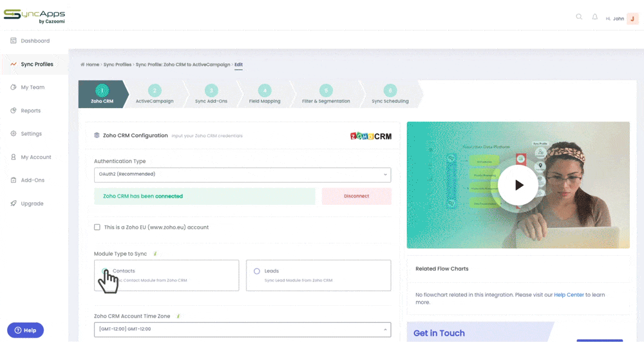This screenshot has height=342, width=644.
Task: Open notifications bell icon
Action: [x=594, y=17]
